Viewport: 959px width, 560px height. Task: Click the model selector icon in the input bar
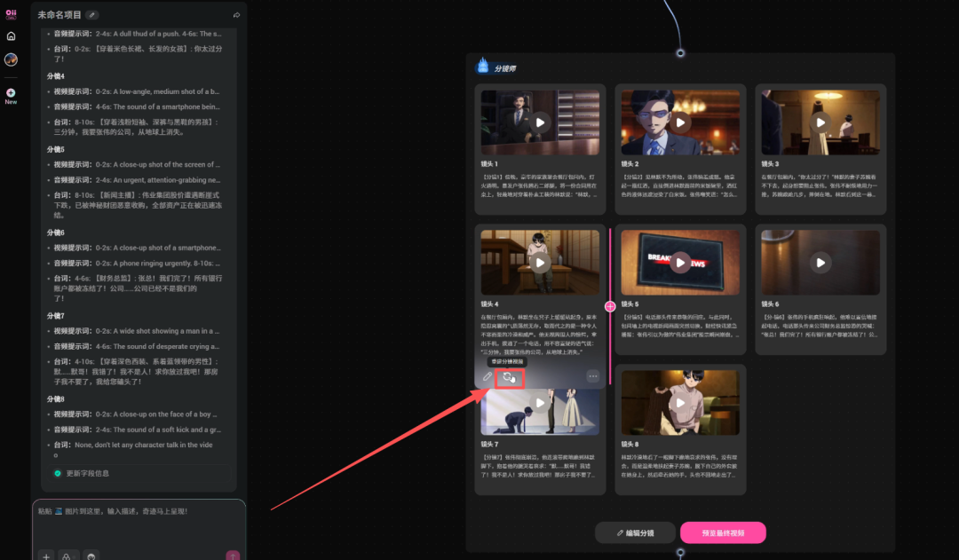(x=67, y=556)
